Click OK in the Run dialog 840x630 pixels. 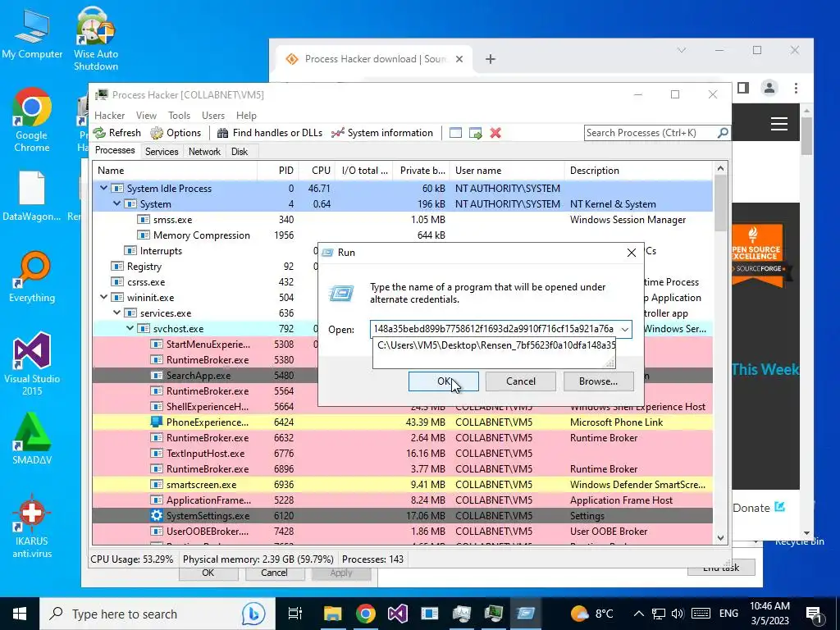tap(444, 381)
